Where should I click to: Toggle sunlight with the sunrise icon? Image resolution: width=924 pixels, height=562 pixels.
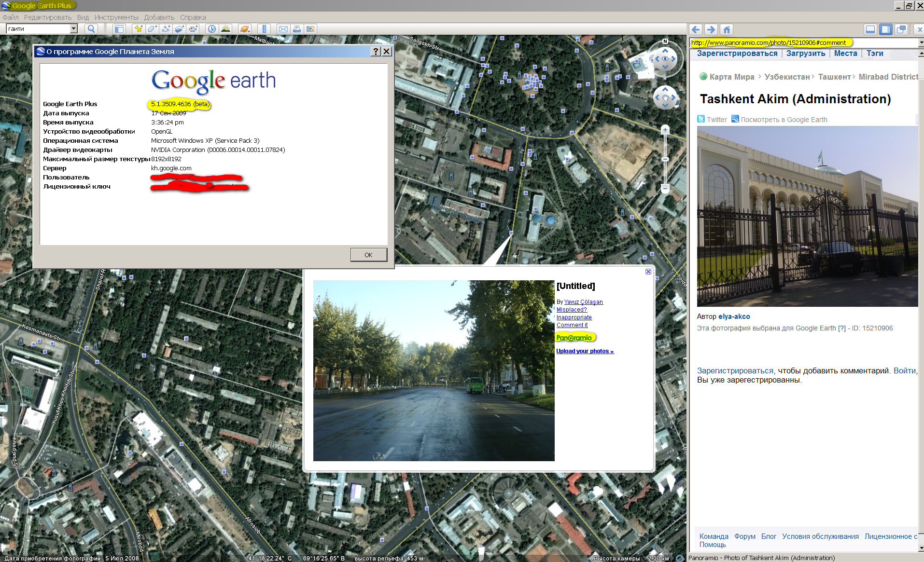click(225, 29)
